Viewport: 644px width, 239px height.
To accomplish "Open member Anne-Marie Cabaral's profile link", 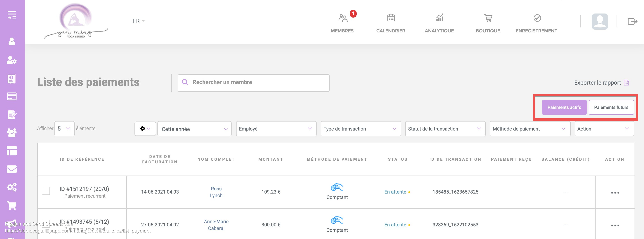I will (x=216, y=225).
